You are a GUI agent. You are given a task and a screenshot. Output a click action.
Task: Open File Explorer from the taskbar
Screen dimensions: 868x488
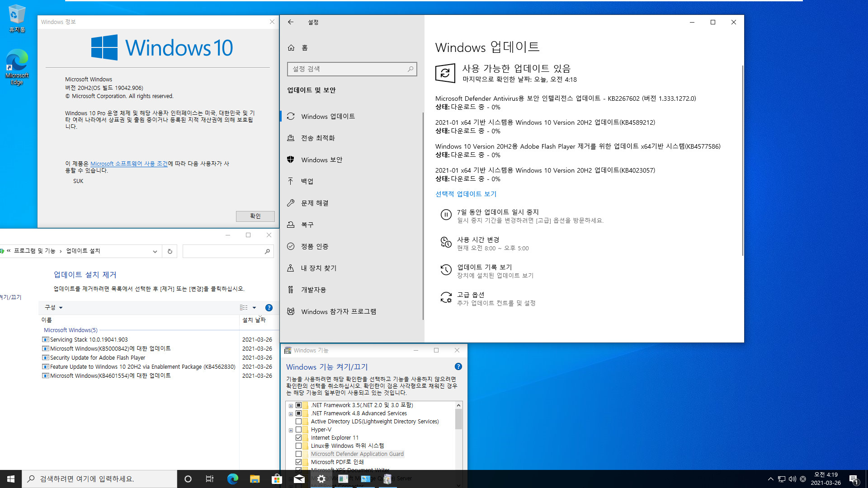(x=255, y=479)
